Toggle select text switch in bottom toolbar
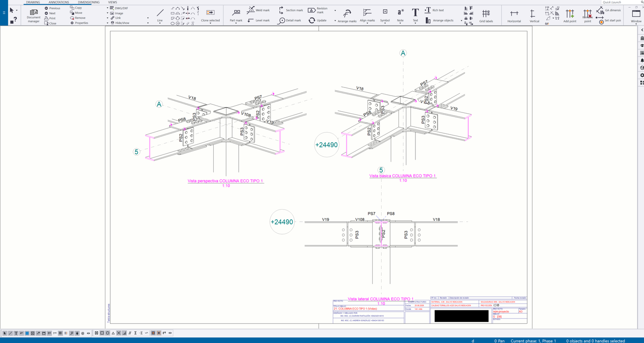 tap(16, 333)
